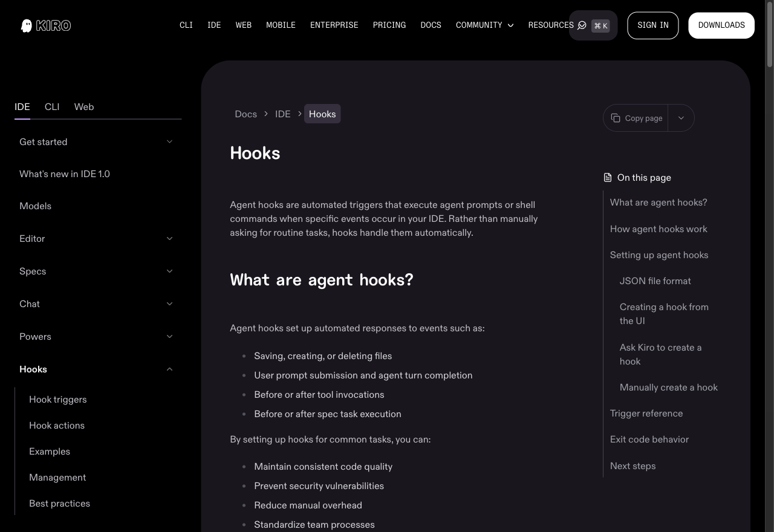
Task: Expand the Specs section chevron
Action: [169, 271]
